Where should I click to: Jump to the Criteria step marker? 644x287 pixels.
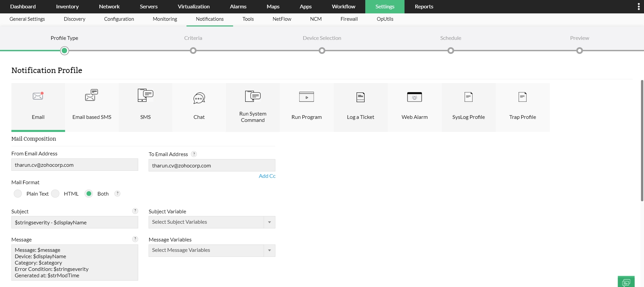[193, 51]
